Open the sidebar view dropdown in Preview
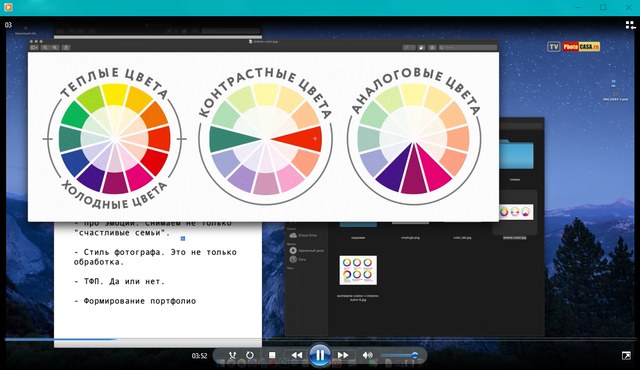 34,48
